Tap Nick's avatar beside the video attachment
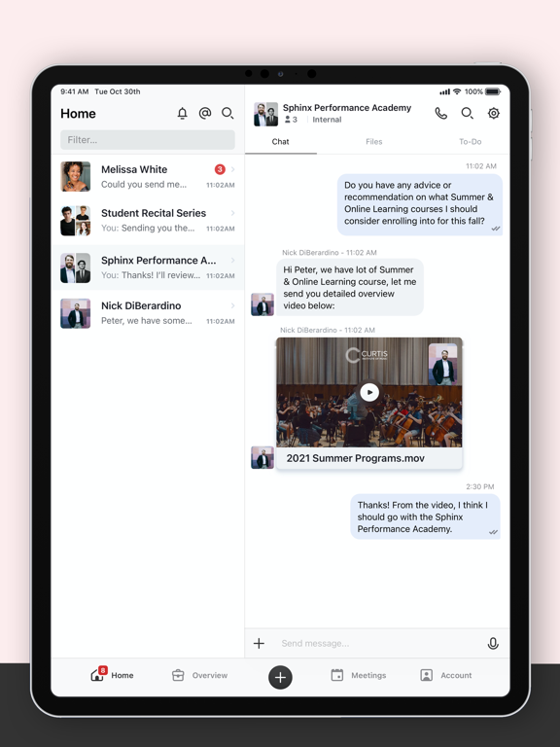Screen dimensions: 560x747 click(x=262, y=457)
